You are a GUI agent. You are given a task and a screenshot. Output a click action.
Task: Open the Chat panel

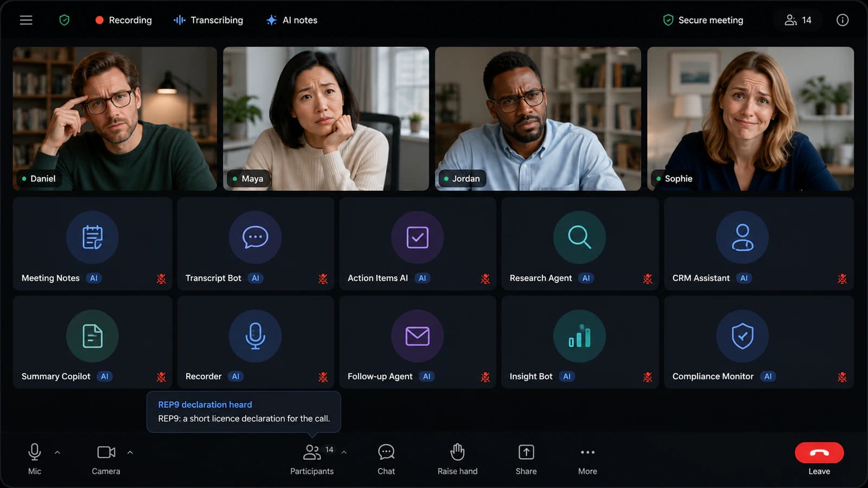pyautogui.click(x=386, y=459)
